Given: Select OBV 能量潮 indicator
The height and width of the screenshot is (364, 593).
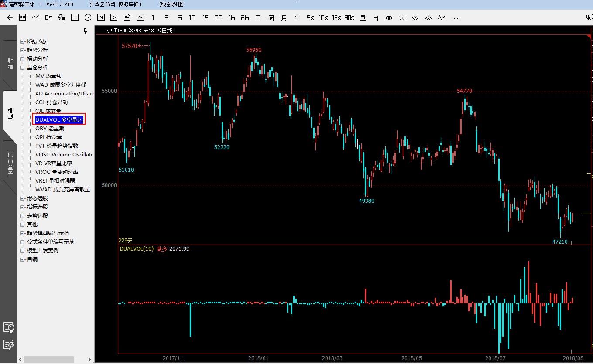Looking at the screenshot, I should click(x=49, y=129).
